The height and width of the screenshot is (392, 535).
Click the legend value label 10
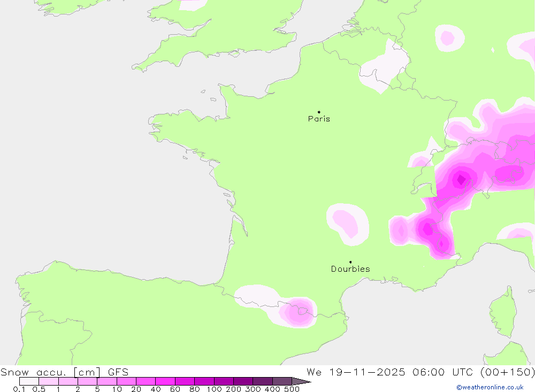pyautogui.click(x=117, y=389)
